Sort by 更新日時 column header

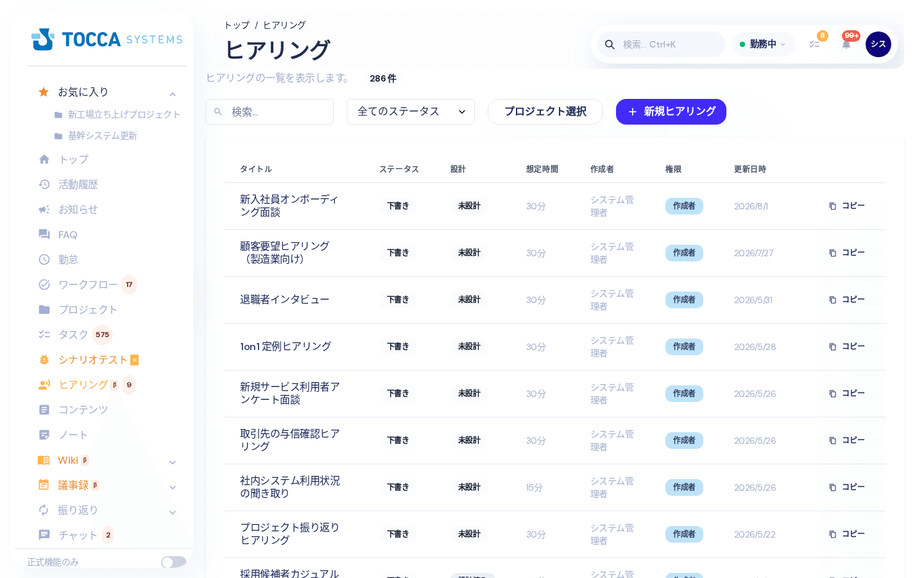point(750,170)
